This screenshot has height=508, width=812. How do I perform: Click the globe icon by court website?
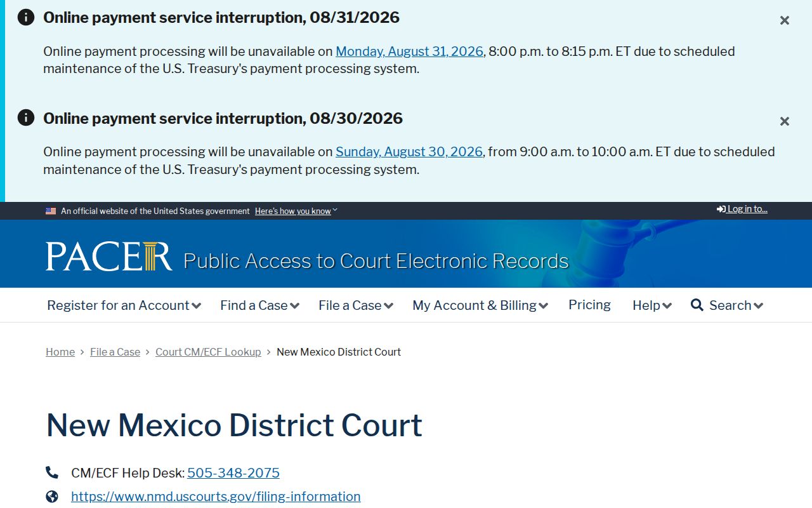click(52, 497)
